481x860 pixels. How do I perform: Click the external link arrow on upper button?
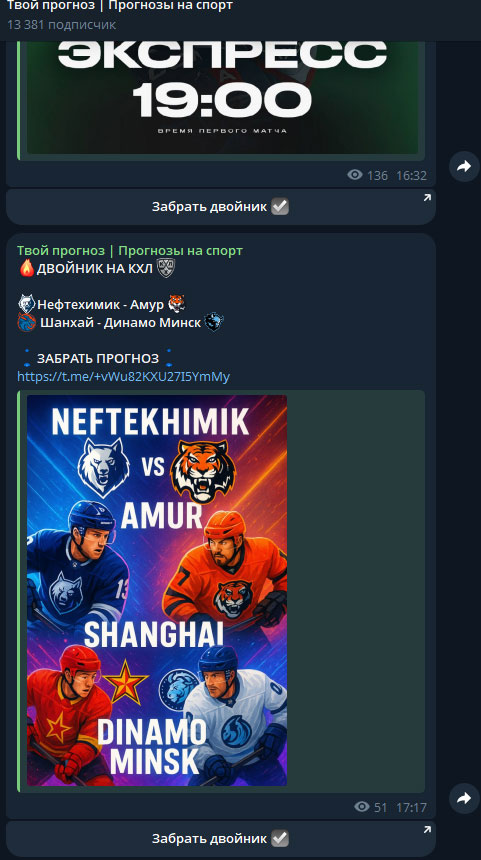pos(427,199)
